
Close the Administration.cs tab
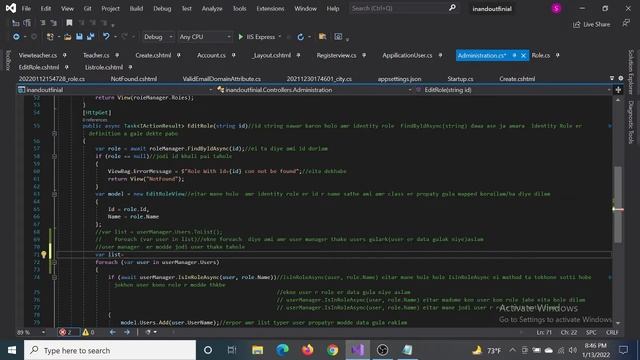[523, 56]
